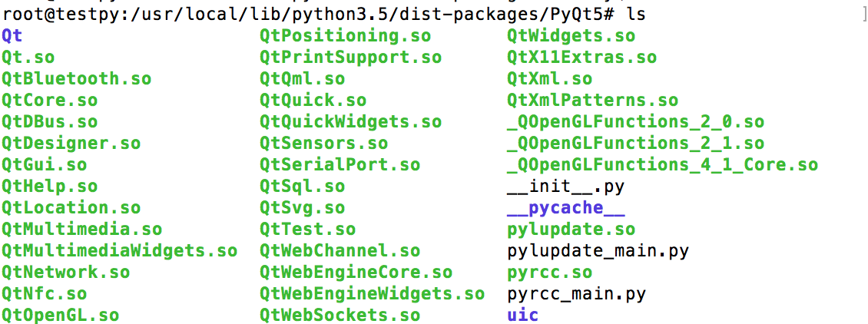Click the __pycache__ directory
Image resolution: width=868 pixels, height=324 pixels.
(x=565, y=207)
